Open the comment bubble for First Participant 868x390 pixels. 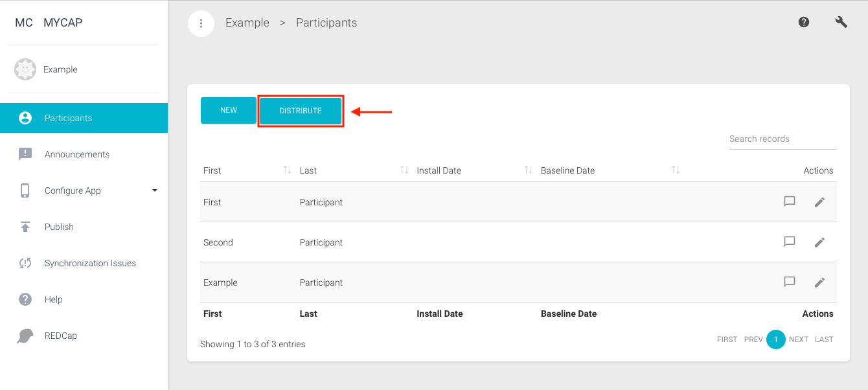[790, 201]
